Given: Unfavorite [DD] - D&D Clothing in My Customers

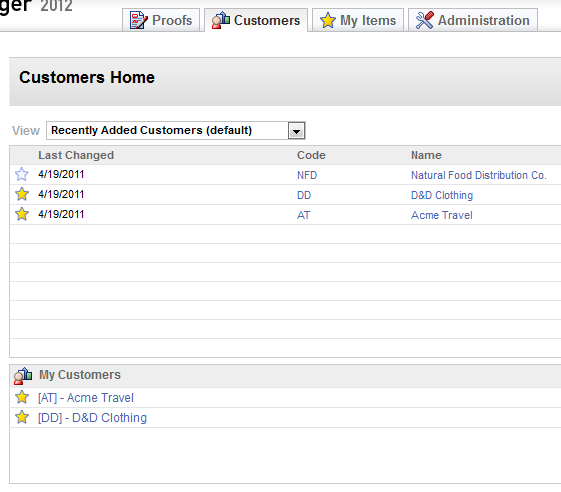Looking at the screenshot, I should tap(22, 417).
